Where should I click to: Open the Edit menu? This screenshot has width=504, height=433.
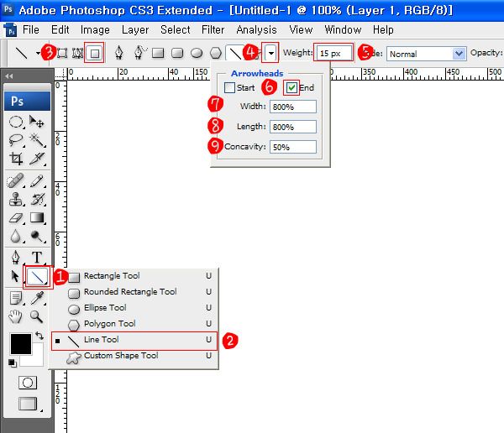(60, 30)
